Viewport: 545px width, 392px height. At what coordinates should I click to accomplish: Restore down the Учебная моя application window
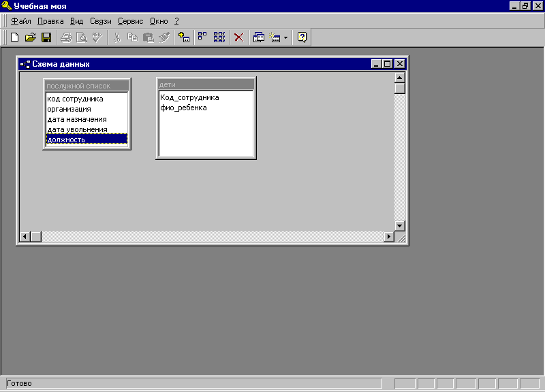525,6
